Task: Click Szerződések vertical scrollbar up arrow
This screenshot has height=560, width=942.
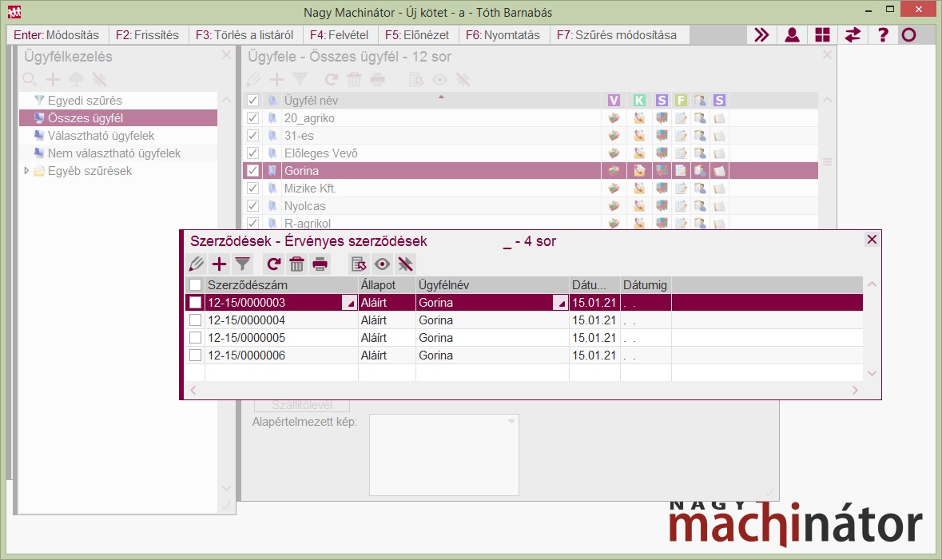Action: point(872,284)
